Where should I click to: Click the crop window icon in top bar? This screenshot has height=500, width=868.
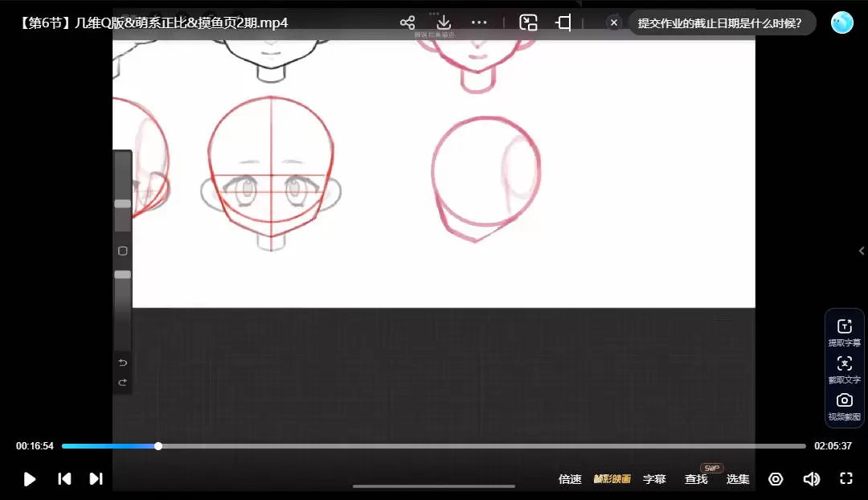tap(563, 23)
